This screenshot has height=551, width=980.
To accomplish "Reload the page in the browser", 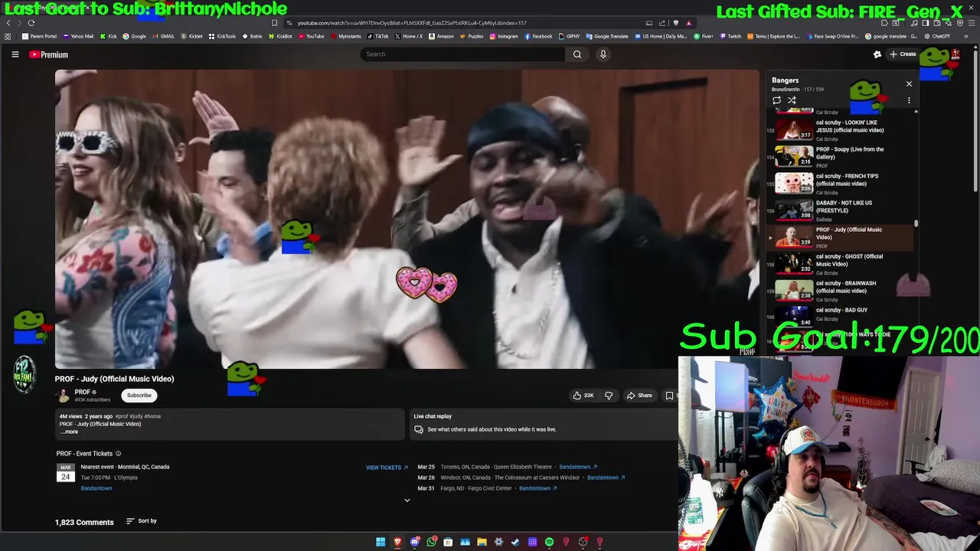I will (x=31, y=23).
